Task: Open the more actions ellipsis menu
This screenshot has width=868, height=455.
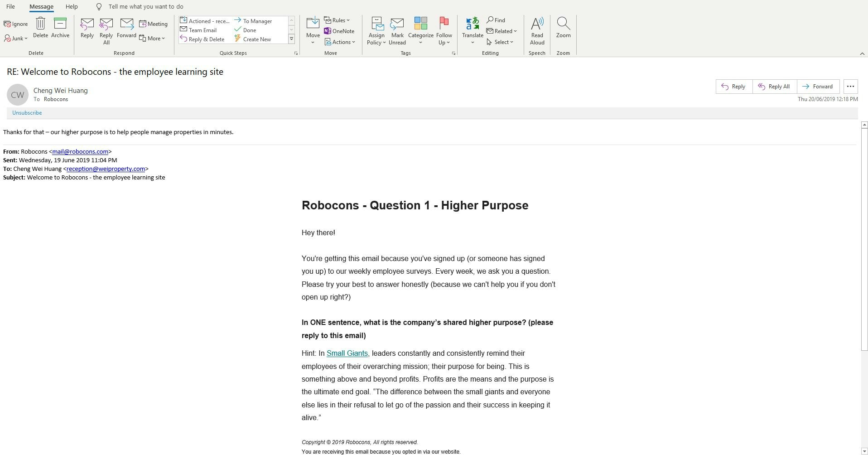Action: [850, 87]
